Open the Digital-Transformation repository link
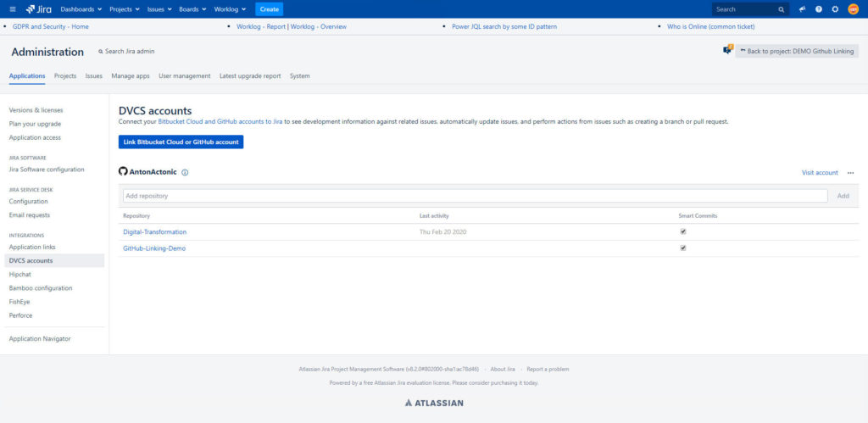Image resolution: width=868 pixels, height=423 pixels. coord(154,232)
